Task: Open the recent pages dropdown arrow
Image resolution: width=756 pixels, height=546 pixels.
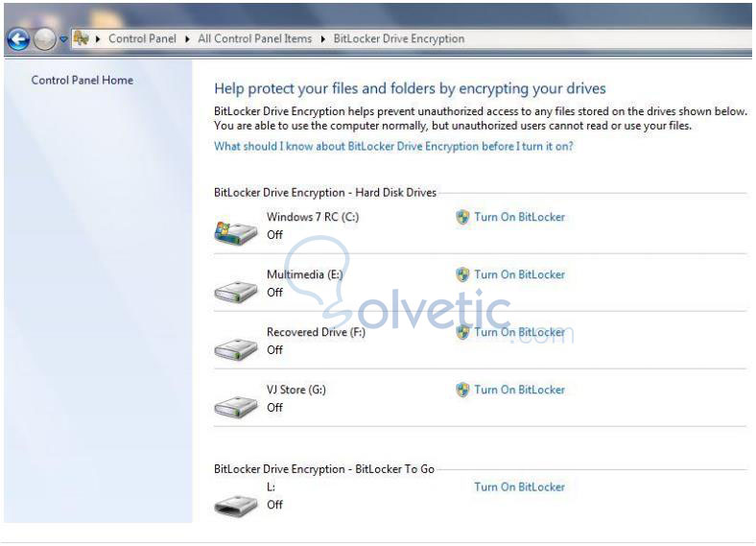Action: click(x=63, y=39)
